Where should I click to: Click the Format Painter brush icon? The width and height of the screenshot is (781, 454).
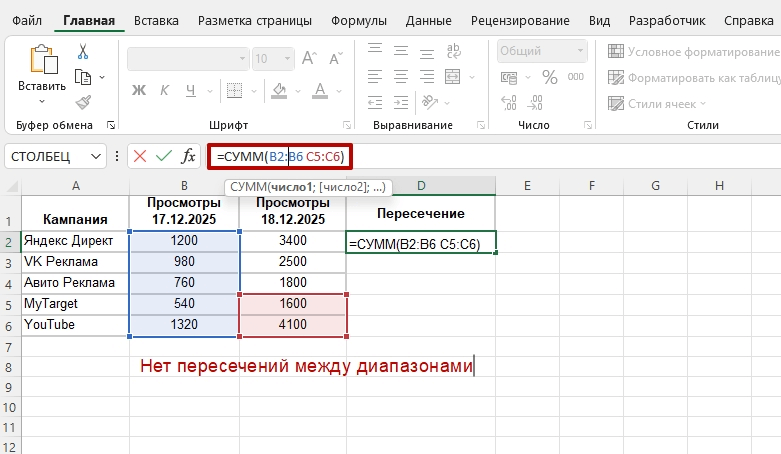coord(83,102)
